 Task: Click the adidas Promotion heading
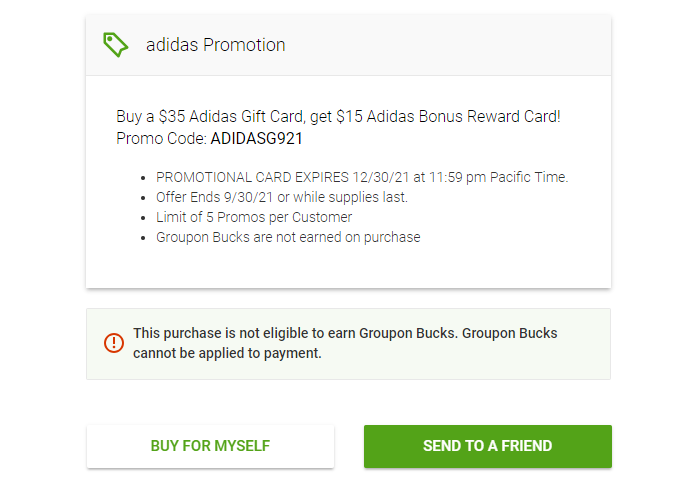click(215, 45)
